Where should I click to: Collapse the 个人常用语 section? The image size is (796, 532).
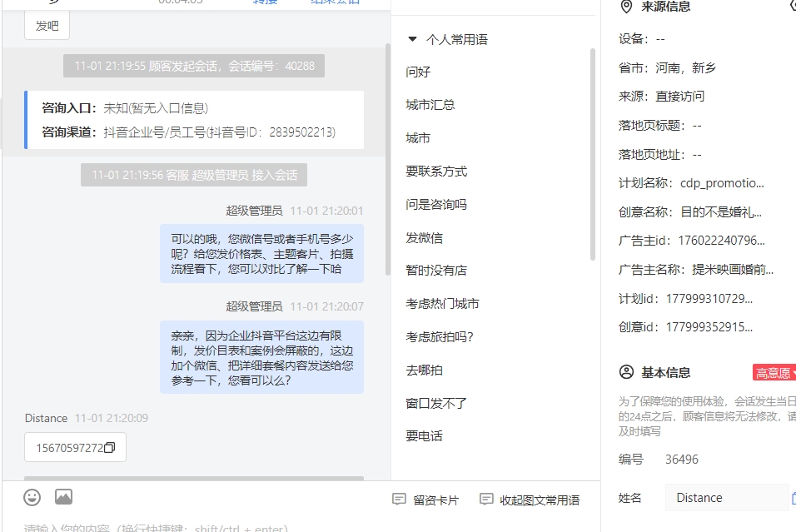[412, 39]
